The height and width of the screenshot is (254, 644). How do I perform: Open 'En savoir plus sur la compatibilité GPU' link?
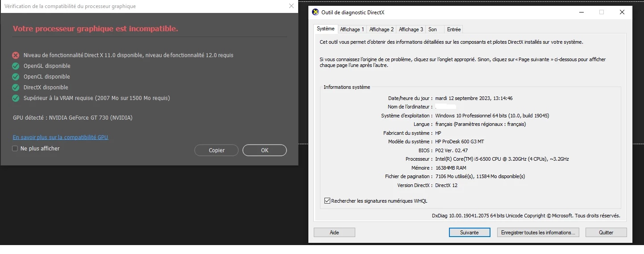(x=61, y=137)
